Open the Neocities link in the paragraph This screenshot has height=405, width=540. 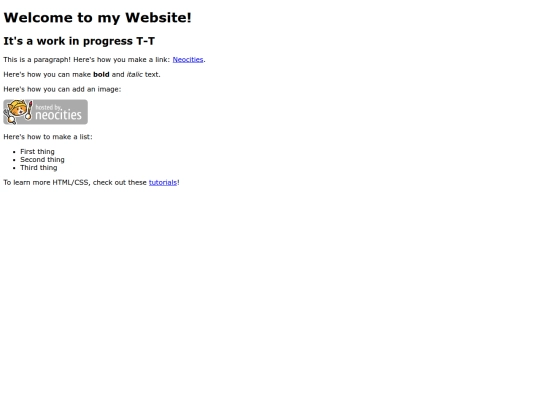(188, 60)
